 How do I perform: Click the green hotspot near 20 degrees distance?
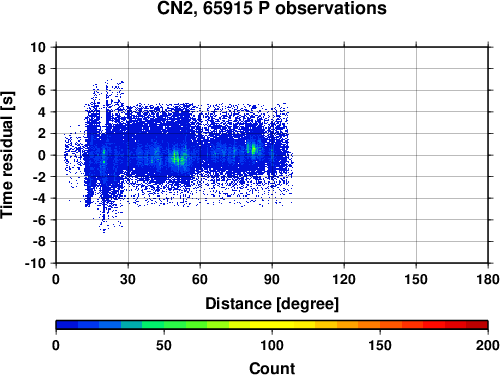click(104, 156)
